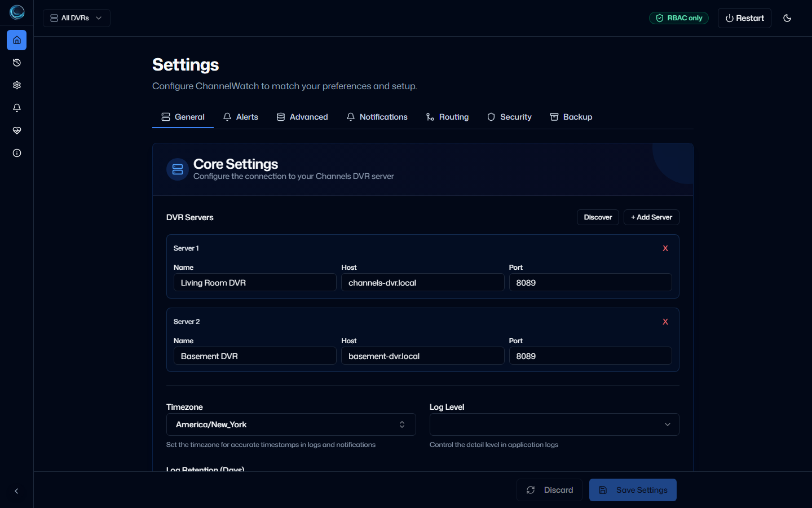The image size is (812, 508).
Task: Remove Server 2 with its red X
Action: click(x=665, y=322)
